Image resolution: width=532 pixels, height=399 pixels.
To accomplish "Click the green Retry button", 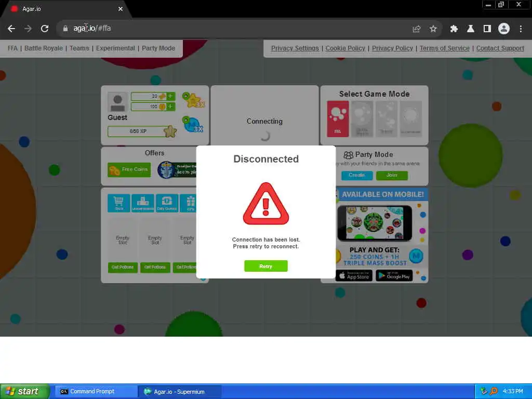I will tap(265, 266).
